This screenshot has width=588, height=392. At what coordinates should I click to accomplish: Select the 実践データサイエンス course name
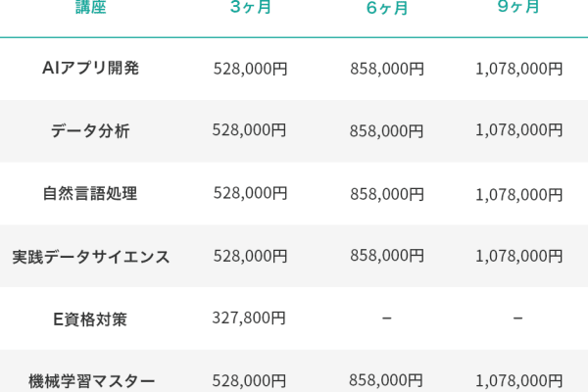pos(91,256)
